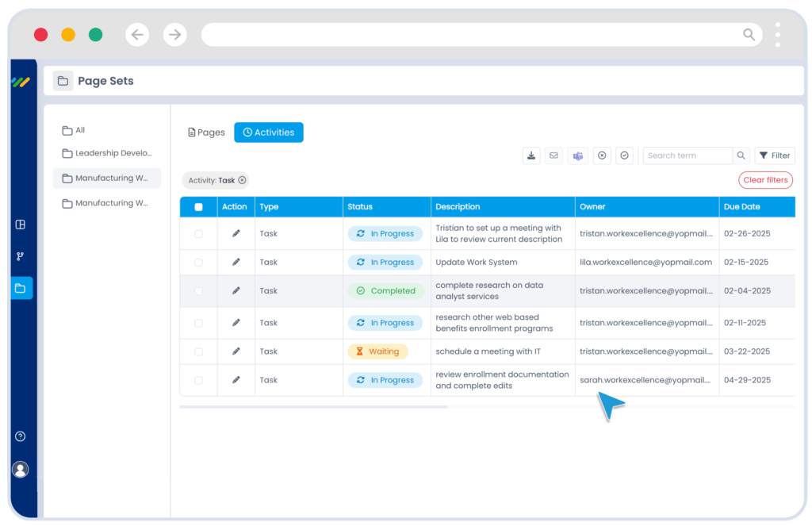Select checkbox for 'Update Work System' row
This screenshot has width=812, height=526.
click(x=198, y=263)
